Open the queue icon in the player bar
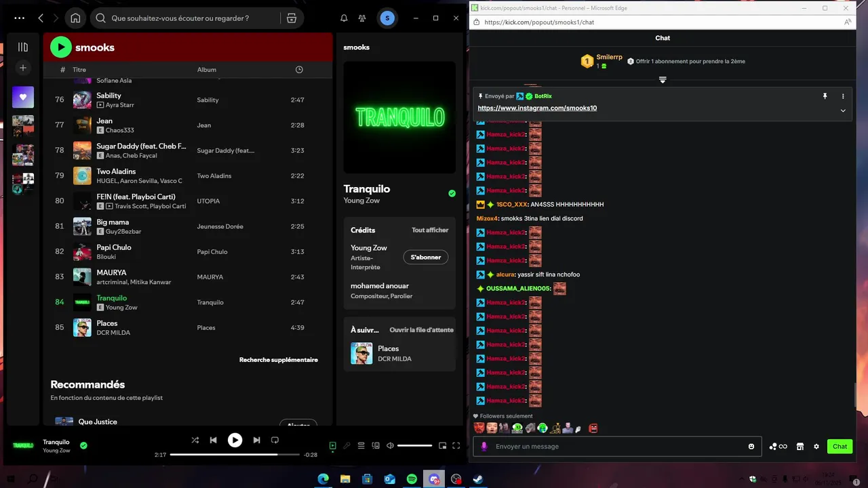The height and width of the screenshot is (488, 868). [x=361, y=445]
